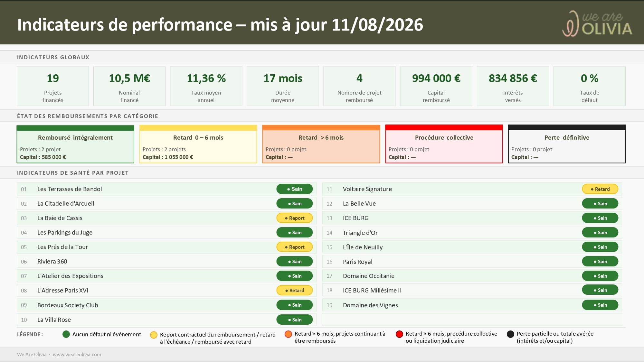Viewport: 644px width, 362px height.
Task: Select the Sain badge for Bordeaux Society Club
Action: pyautogui.click(x=295, y=305)
